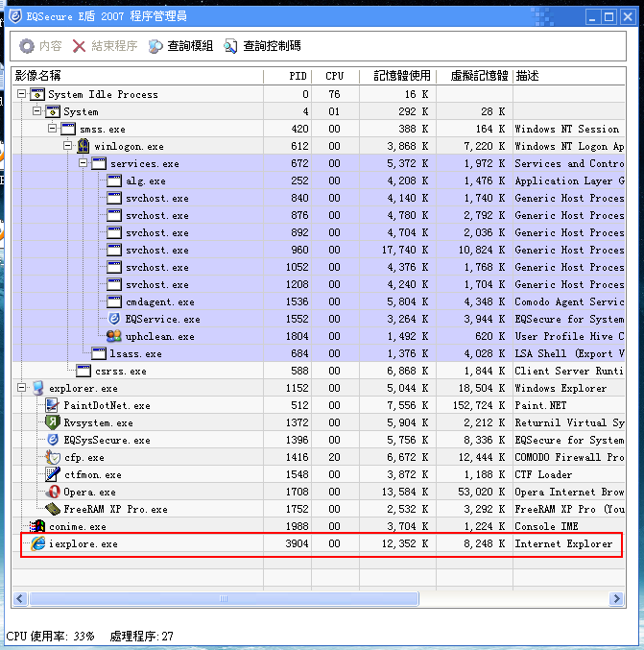644x650 pixels.
Task: Select the EQSysSecure.exe icon
Action: tap(53, 440)
